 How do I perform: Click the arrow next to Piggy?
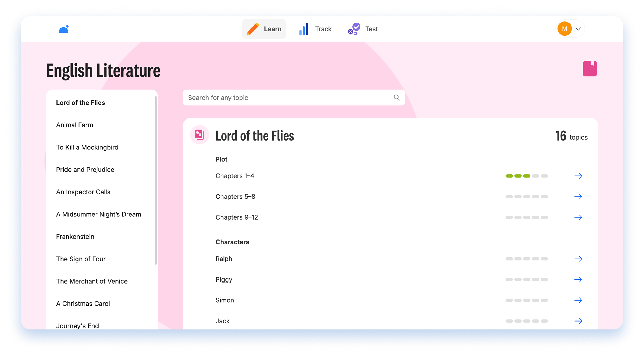tap(578, 279)
